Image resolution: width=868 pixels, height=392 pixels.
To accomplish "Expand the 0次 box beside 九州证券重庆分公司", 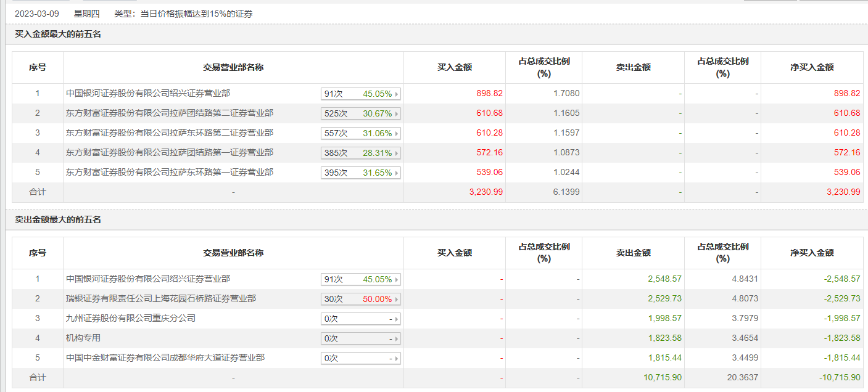I will pyautogui.click(x=361, y=319).
